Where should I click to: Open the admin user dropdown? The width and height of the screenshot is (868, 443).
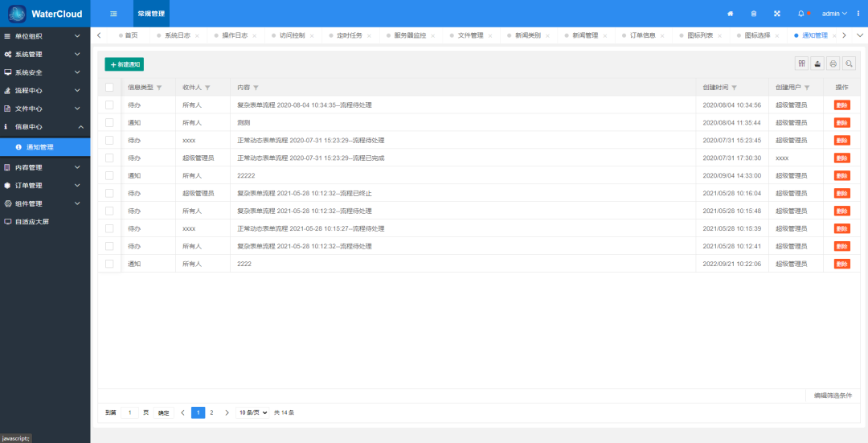[x=834, y=14]
